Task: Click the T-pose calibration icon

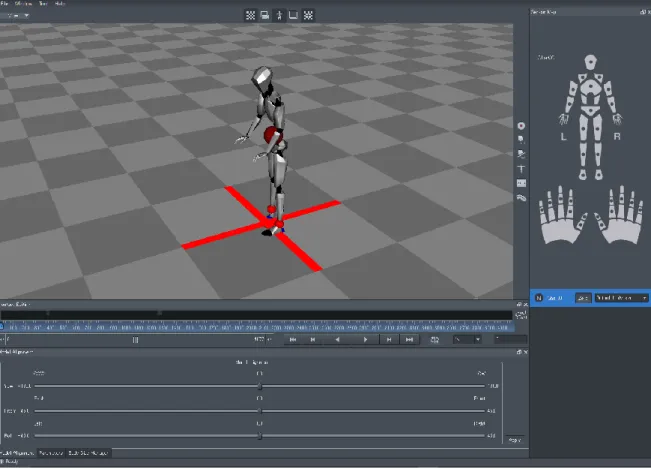Action: 521,169
